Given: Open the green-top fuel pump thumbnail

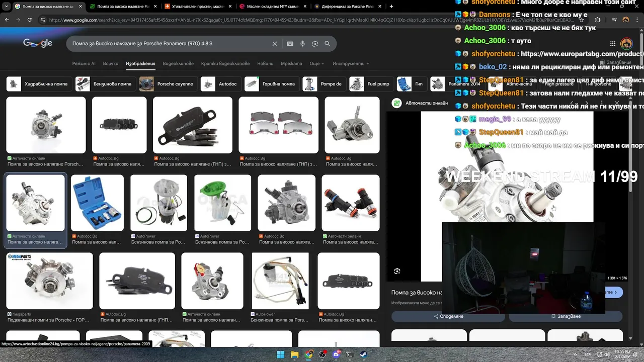Looking at the screenshot, I should (x=222, y=203).
